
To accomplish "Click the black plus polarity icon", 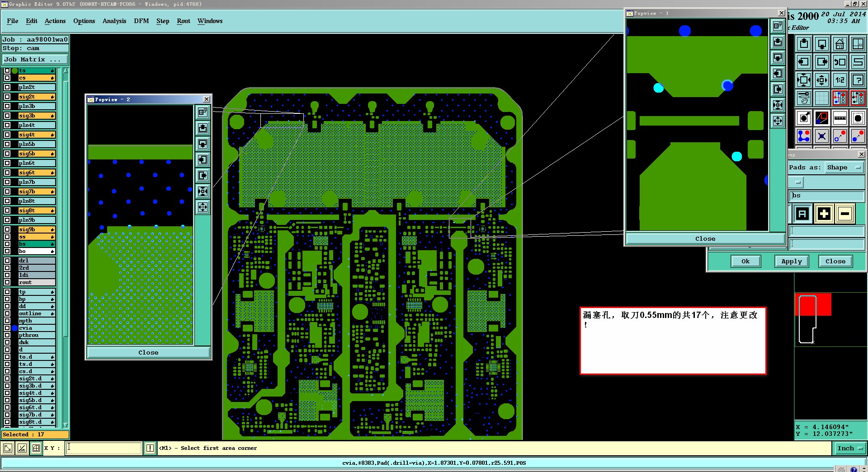I will [824, 214].
